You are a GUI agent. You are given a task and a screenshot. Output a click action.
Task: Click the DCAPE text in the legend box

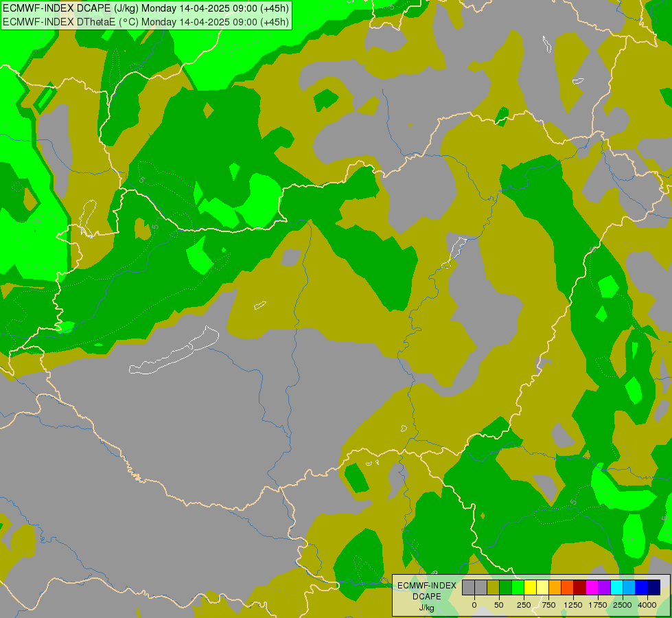click(x=427, y=597)
